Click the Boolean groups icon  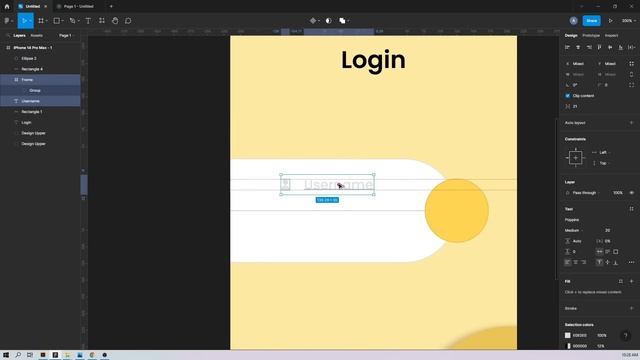342,21
